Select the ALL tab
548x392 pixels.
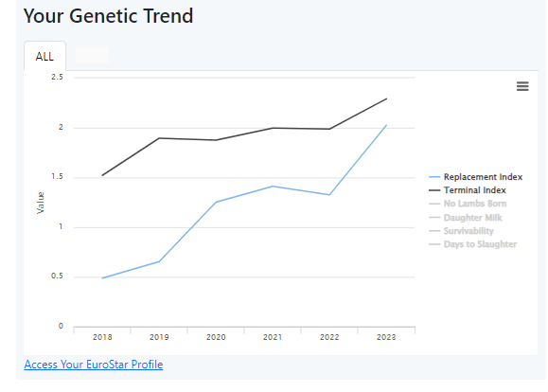click(x=44, y=56)
